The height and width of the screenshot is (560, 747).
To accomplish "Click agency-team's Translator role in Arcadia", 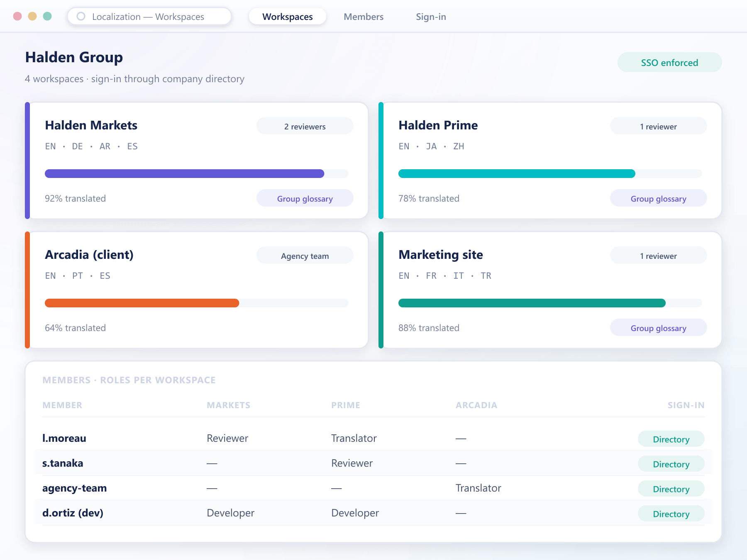I will tap(478, 488).
